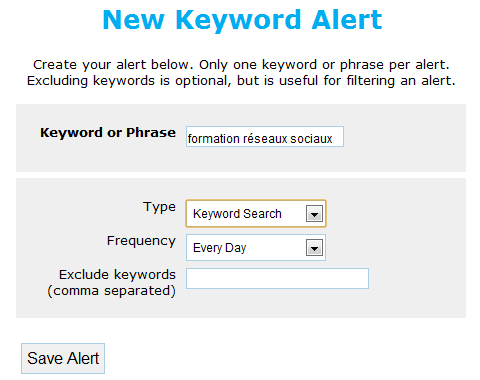
Task: Click the 'Create your alert below' instruction line
Action: [241, 65]
